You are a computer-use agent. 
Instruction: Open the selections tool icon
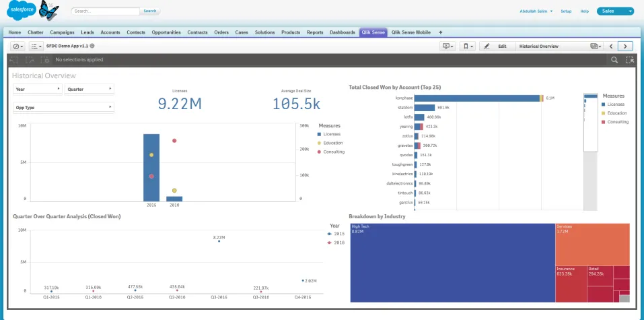[x=630, y=60]
